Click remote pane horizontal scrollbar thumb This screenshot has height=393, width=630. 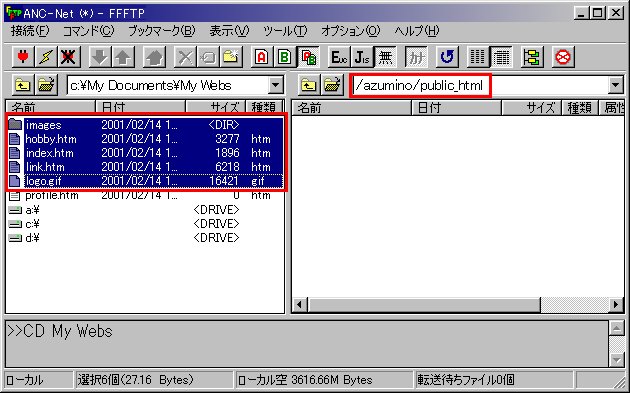(424, 305)
